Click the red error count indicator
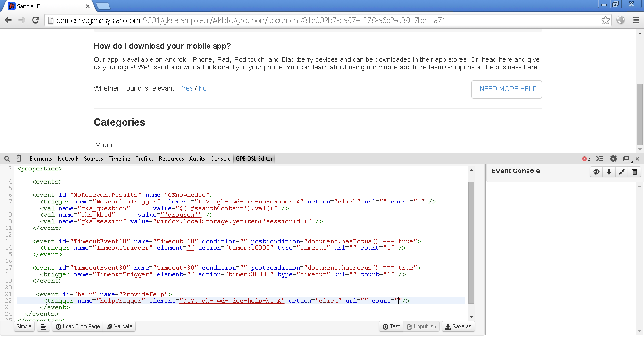This screenshot has height=338, width=644. (586, 159)
